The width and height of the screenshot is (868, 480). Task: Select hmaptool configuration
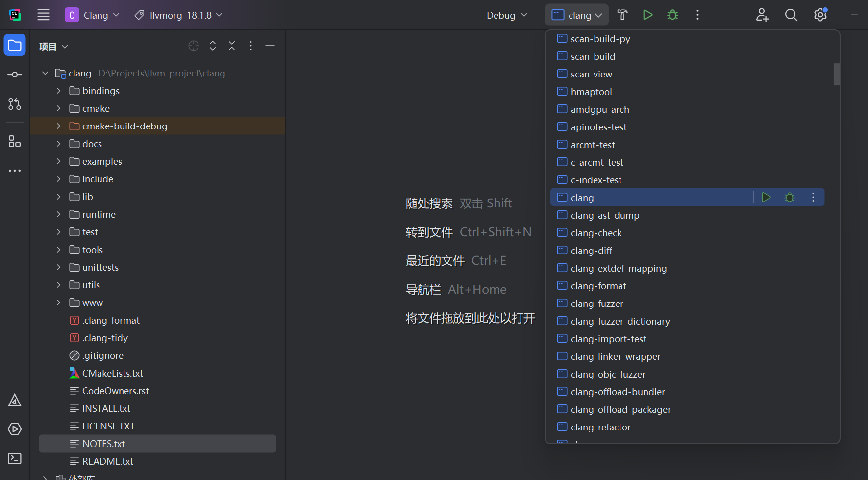tap(688, 92)
